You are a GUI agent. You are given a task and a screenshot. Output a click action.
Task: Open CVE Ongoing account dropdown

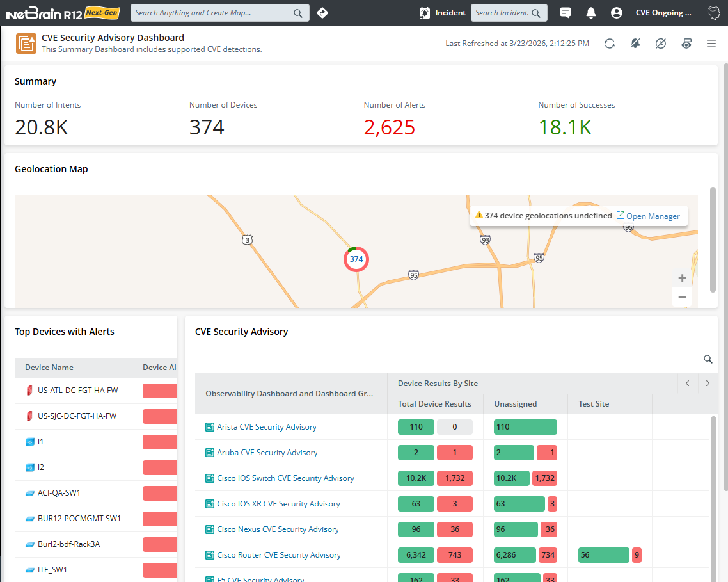[663, 13]
